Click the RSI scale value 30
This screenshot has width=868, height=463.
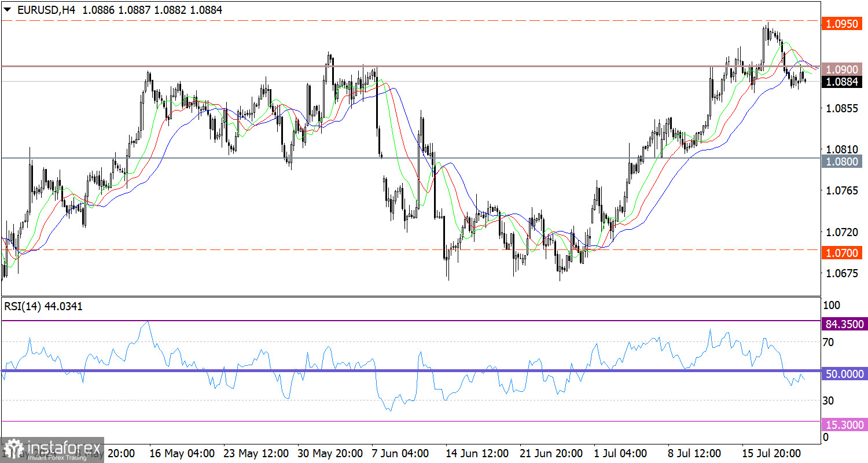click(828, 400)
